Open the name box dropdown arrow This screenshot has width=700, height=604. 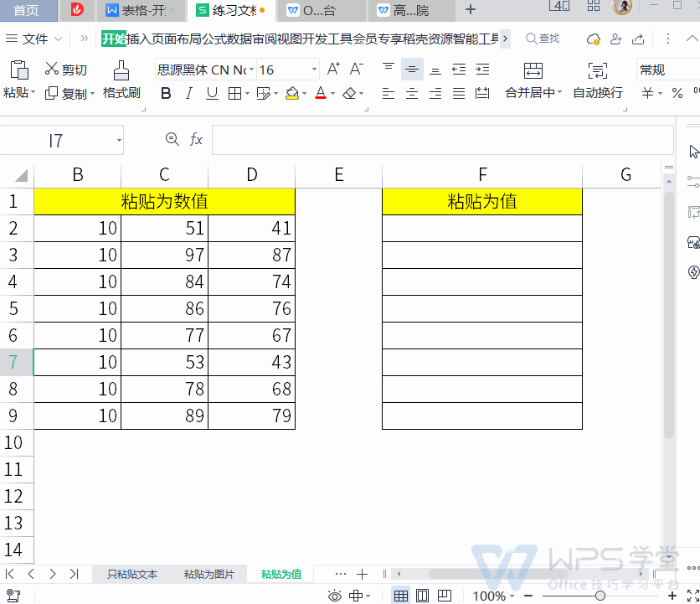pyautogui.click(x=119, y=140)
